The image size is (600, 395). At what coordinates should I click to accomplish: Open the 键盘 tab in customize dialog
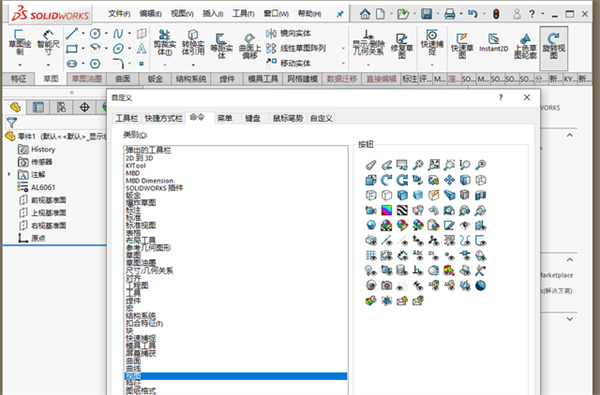pyautogui.click(x=253, y=118)
